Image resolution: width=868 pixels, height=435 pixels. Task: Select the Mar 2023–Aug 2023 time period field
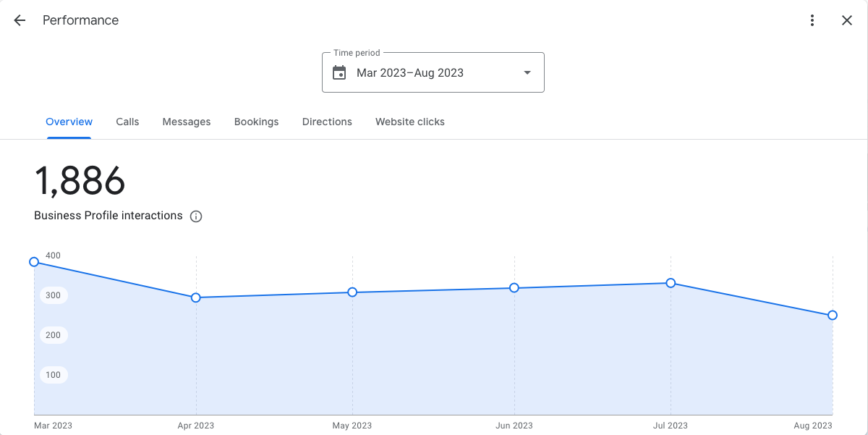pyautogui.click(x=433, y=72)
